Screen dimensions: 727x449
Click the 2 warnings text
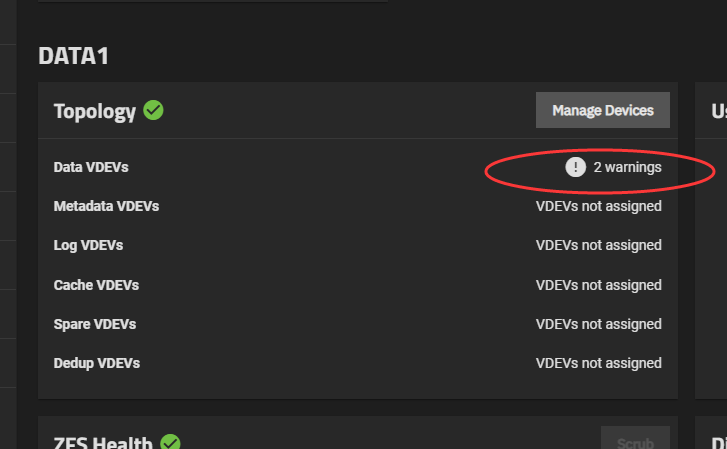tap(627, 167)
